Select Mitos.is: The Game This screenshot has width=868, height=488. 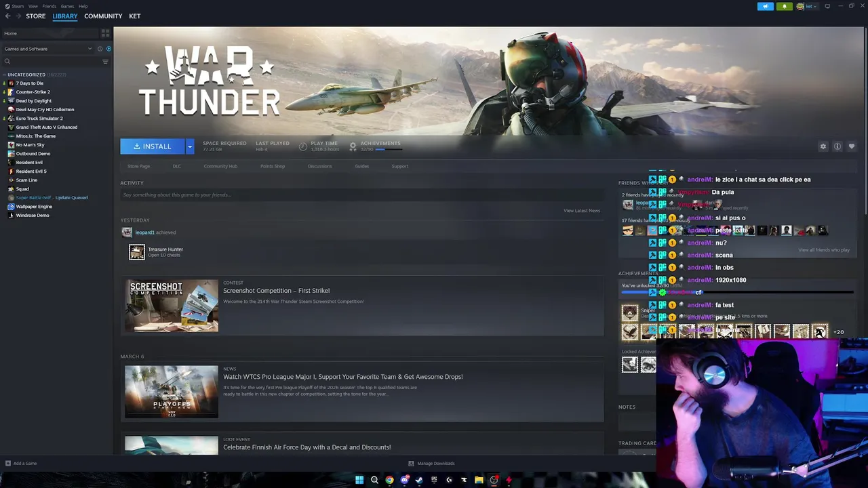(x=36, y=136)
